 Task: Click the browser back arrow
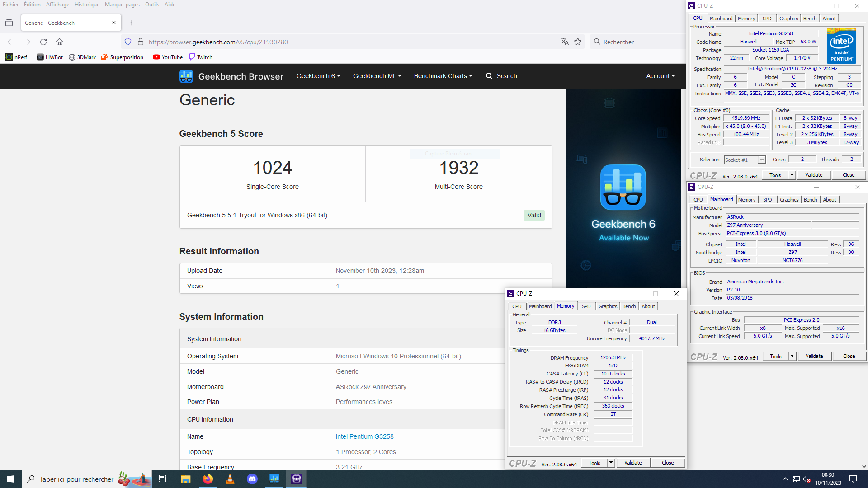point(11,42)
